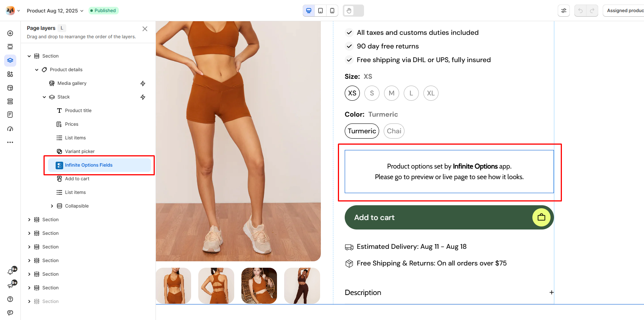Switch to mobile preview mode
The image size is (644, 320).
coord(332,11)
